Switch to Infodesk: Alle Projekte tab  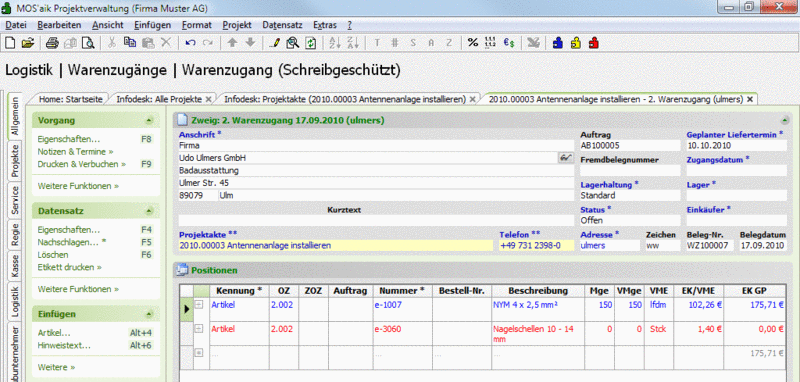159,99
